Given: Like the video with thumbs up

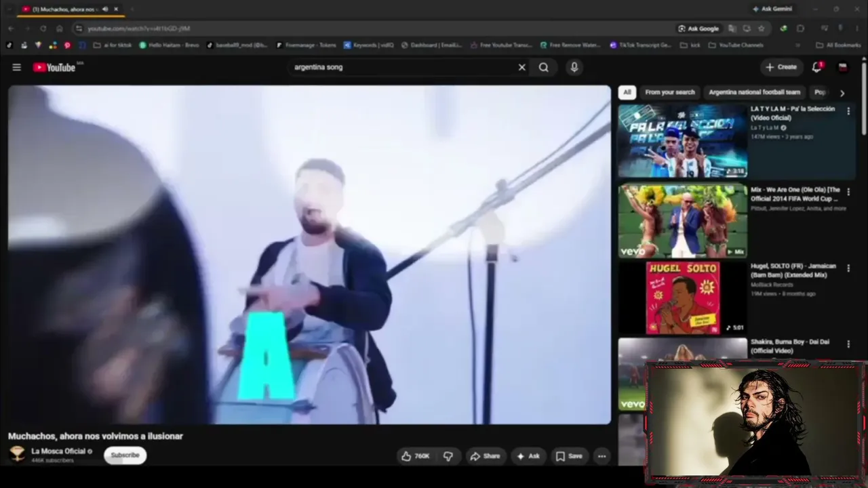Looking at the screenshot, I should pos(416,456).
